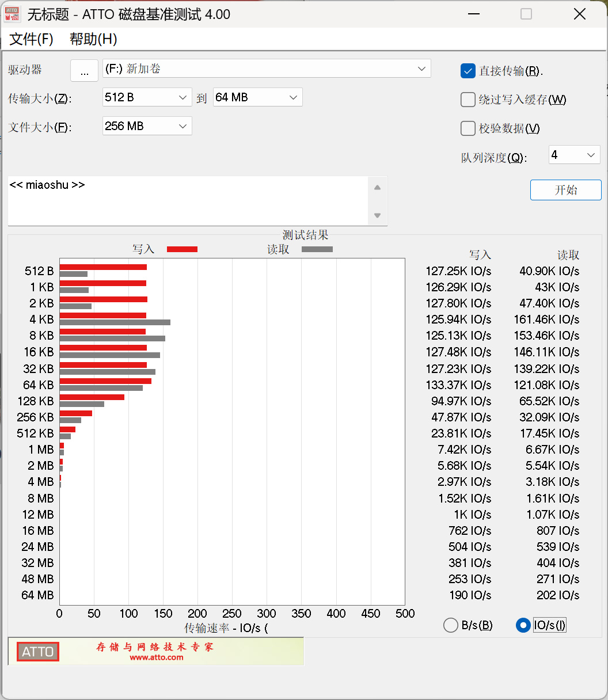Viewport: 608px width, 700px height.
Task: Open the drive browse "..." button
Action: 85,71
